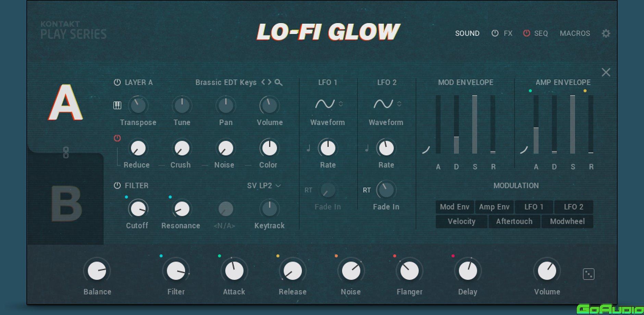This screenshot has height=315, width=644.
Task: Click the LFO 2 tempo sync note icon
Action: pos(367,148)
